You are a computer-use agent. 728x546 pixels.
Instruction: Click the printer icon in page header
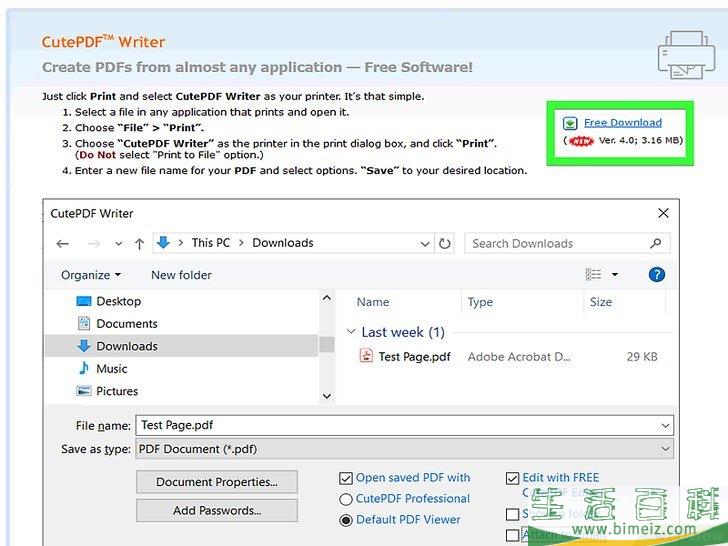tap(686, 54)
